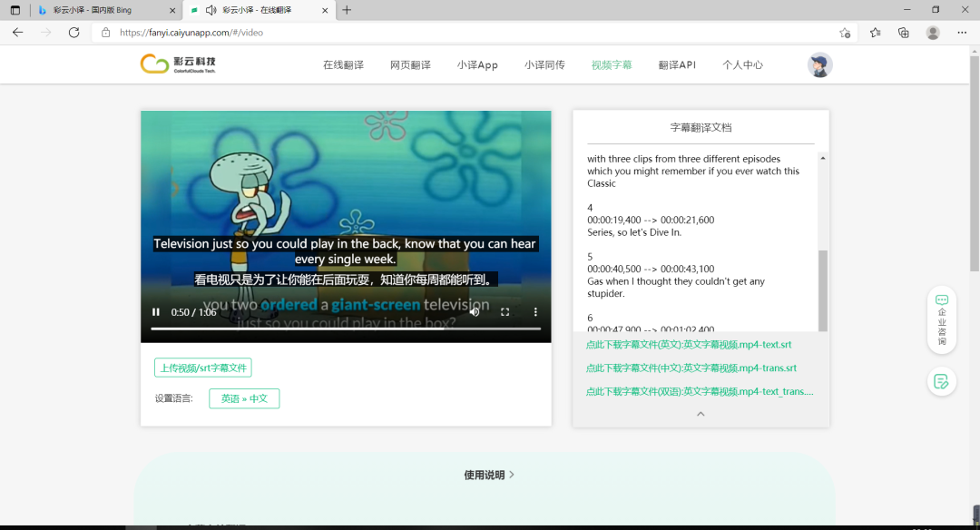Image resolution: width=980 pixels, height=530 pixels.
Task: Reload the current page
Action: pos(73,33)
